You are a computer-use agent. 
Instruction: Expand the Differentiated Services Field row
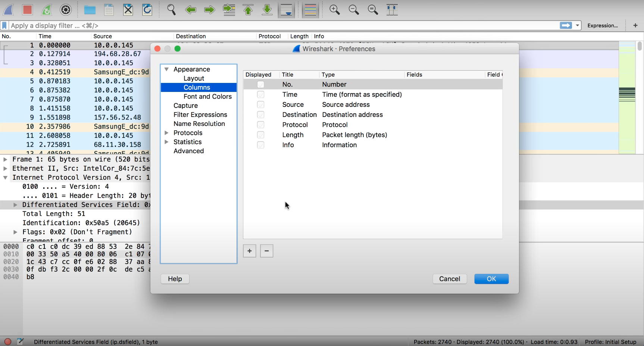point(15,205)
